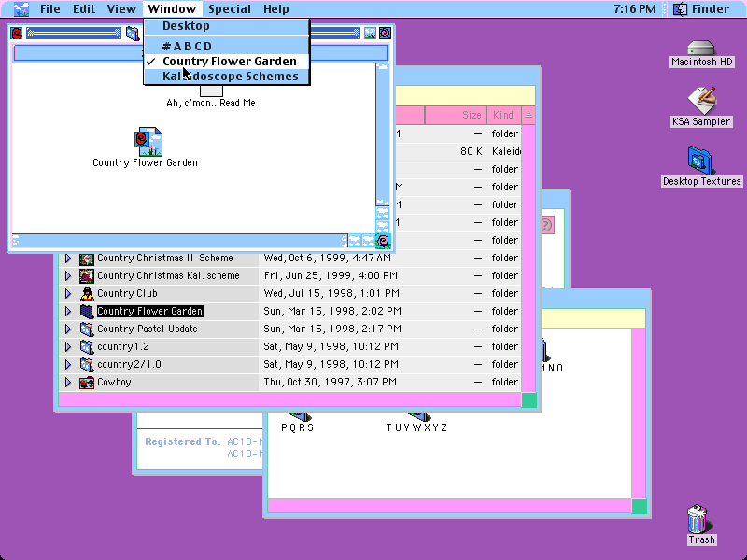Click horizontal scroll arrow nearest the rose resize corner
The height and width of the screenshot is (560, 747).
(x=368, y=241)
